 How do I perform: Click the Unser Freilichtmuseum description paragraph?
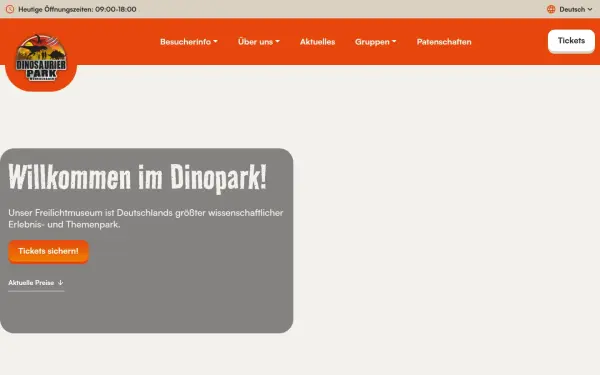[146, 218]
